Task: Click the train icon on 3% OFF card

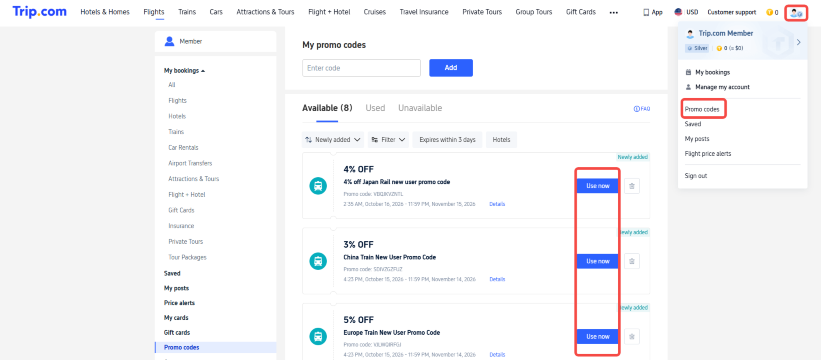Action: click(x=318, y=261)
